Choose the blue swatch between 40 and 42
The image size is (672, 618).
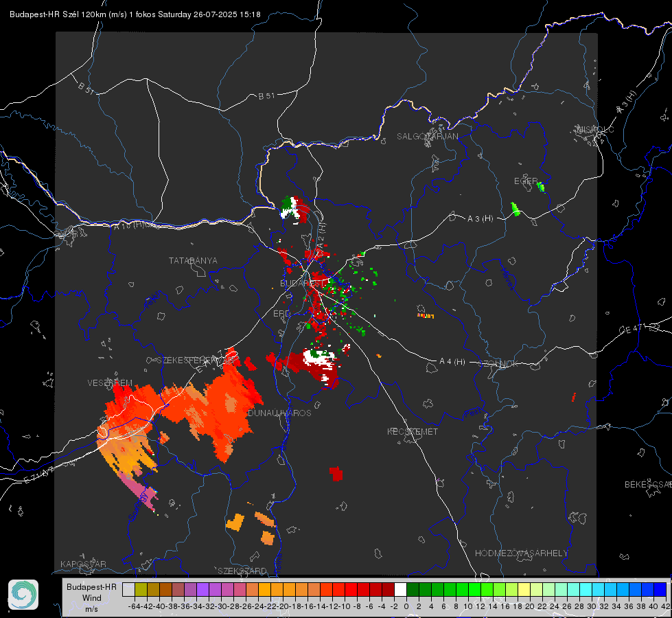pos(660,590)
